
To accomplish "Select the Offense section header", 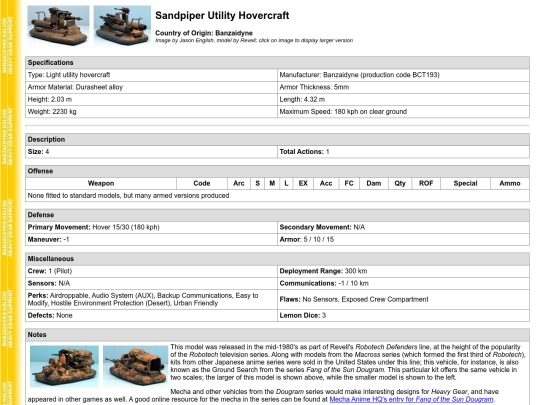I will tap(277, 171).
